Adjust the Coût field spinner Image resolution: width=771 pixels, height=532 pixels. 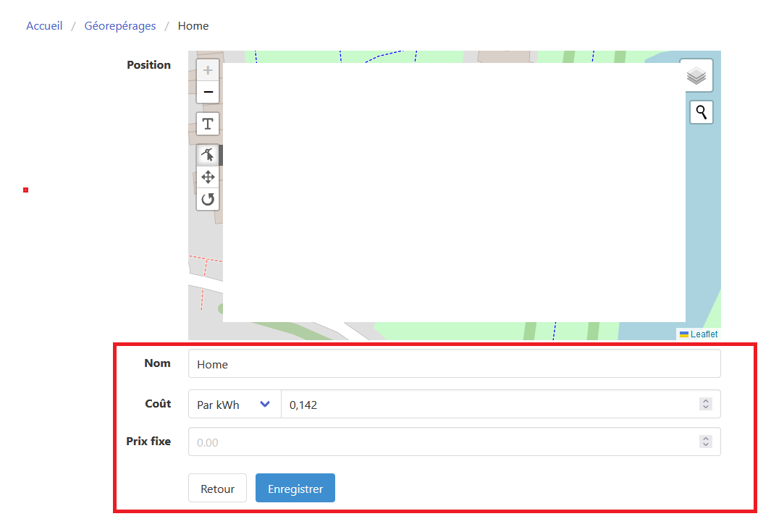[x=706, y=404]
